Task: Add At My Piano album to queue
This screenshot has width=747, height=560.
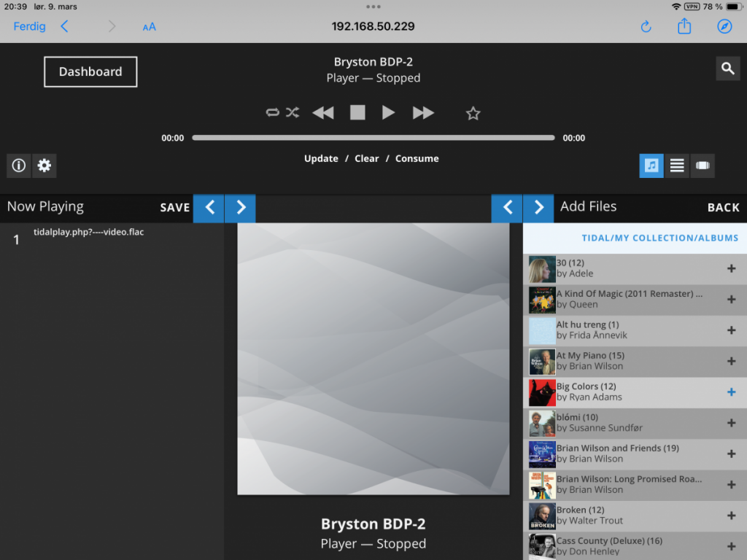Action: tap(731, 362)
